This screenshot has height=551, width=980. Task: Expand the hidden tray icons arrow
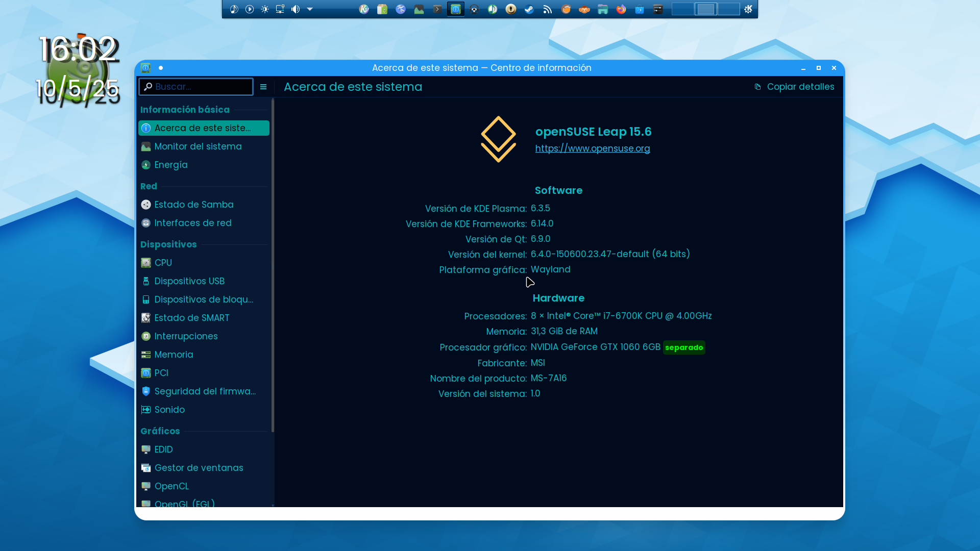(x=310, y=9)
